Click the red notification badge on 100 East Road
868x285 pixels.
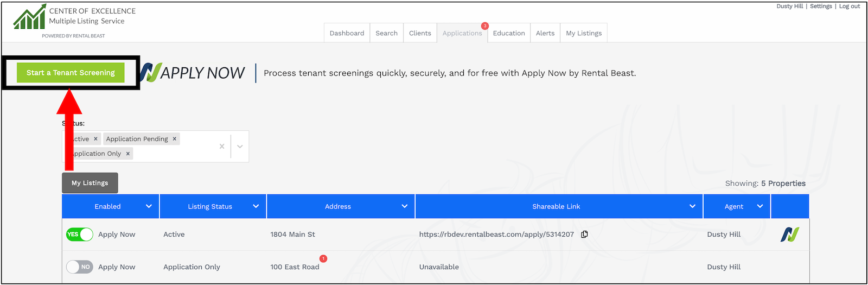pyautogui.click(x=323, y=259)
